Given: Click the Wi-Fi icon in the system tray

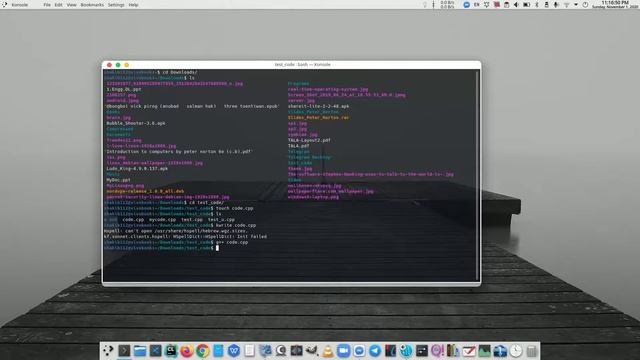Looking at the screenshot, I should [x=567, y=5].
